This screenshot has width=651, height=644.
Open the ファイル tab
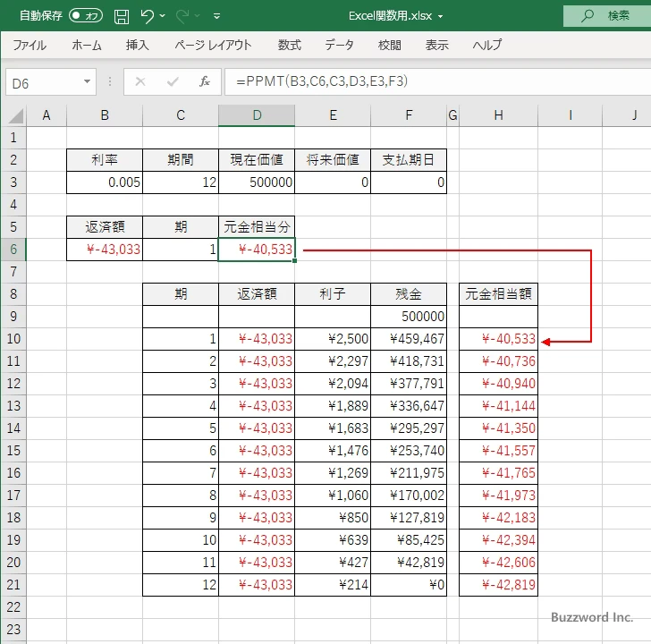(30, 45)
